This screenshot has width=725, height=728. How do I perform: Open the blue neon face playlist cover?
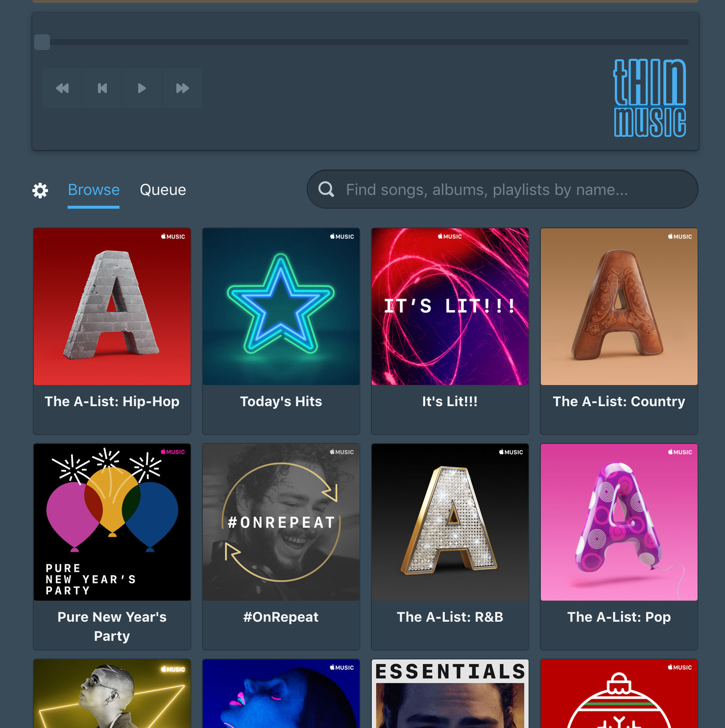point(281,694)
